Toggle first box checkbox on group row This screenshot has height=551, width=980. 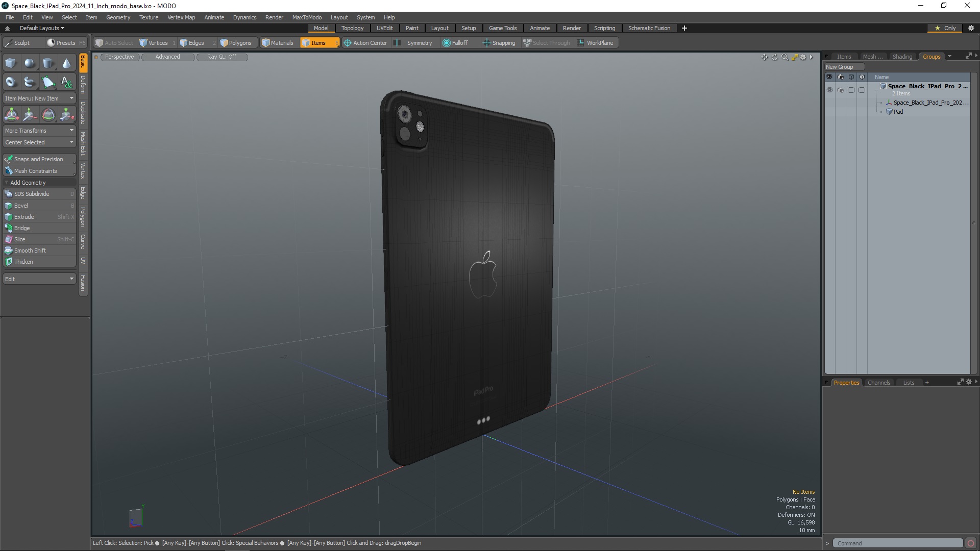[x=851, y=90]
